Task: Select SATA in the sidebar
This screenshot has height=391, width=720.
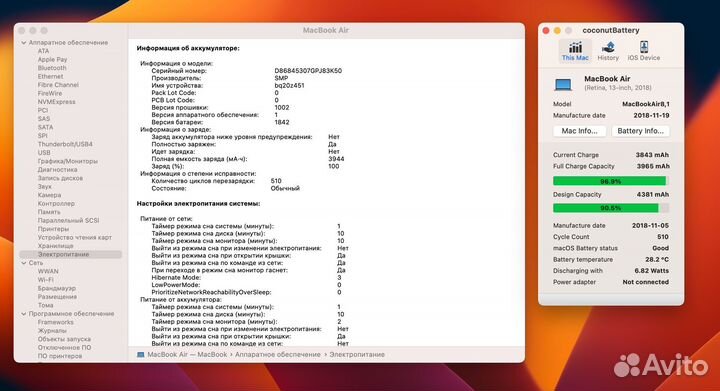Action: (x=45, y=128)
